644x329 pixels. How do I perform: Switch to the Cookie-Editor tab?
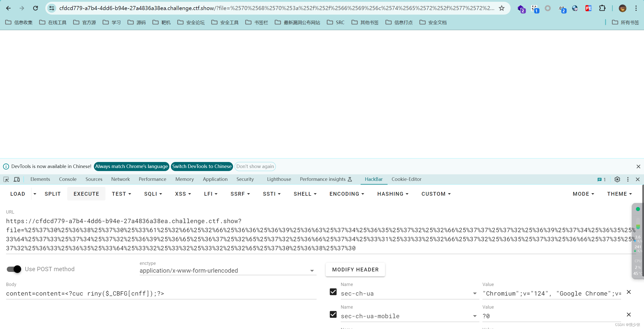[x=406, y=179]
